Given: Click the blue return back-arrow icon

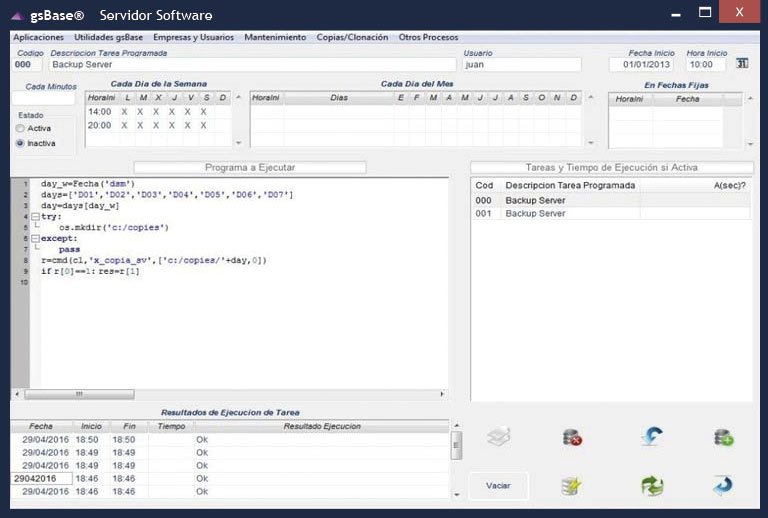Looking at the screenshot, I should point(723,485).
